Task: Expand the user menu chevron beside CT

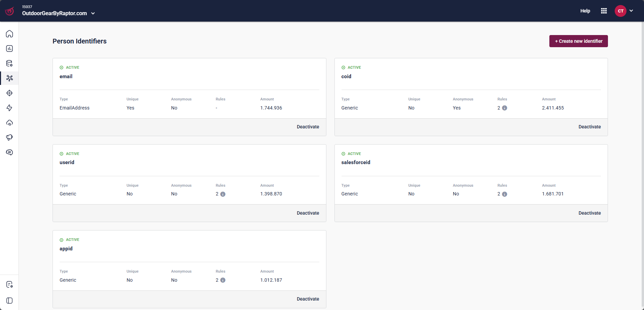Action: click(x=631, y=11)
